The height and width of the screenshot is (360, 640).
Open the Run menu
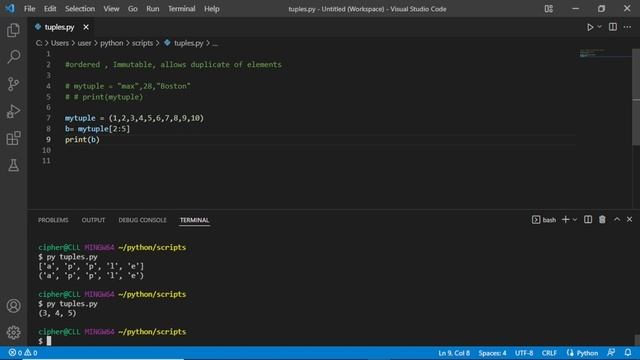click(153, 9)
